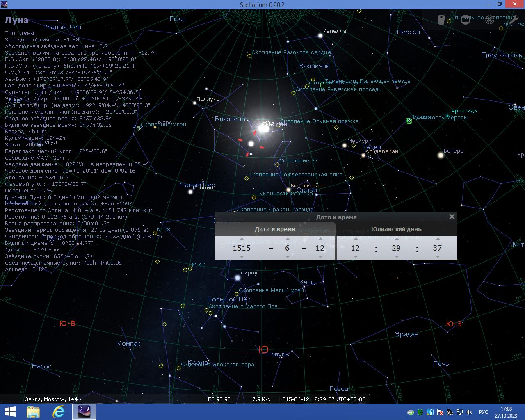This screenshot has height=420, width=525.
Task: Toggle the Telrad sight icon
Action: (490, 20)
